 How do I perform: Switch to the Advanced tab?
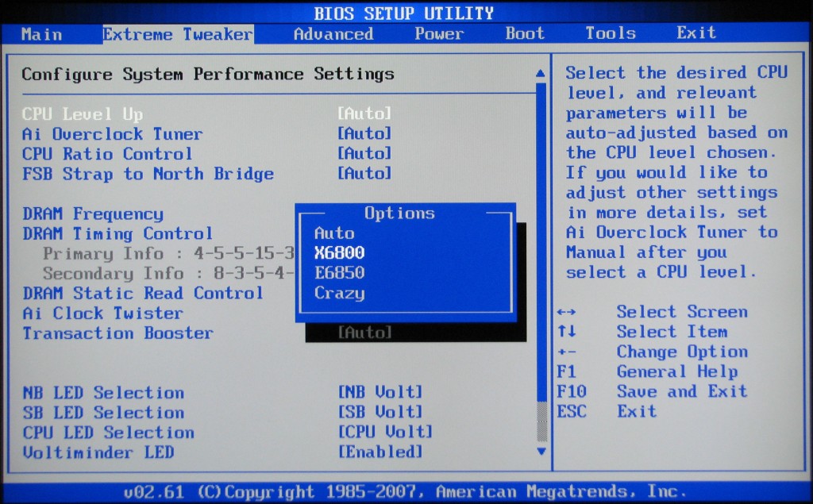[333, 34]
